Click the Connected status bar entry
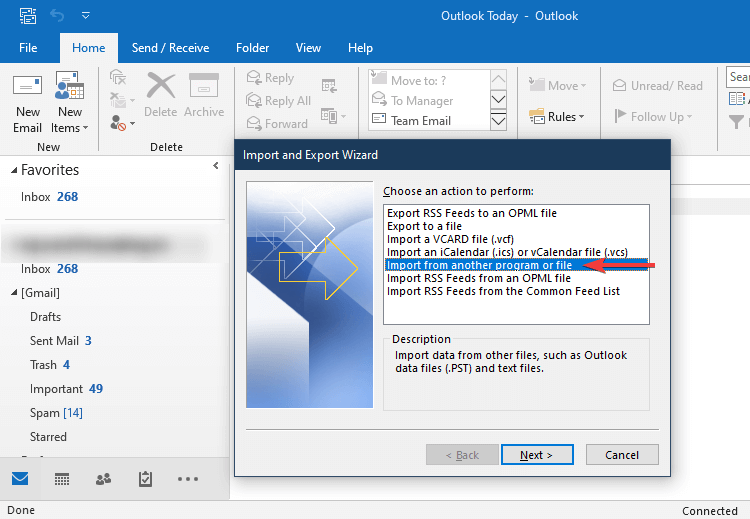Image resolution: width=750 pixels, height=519 pixels. point(709,510)
